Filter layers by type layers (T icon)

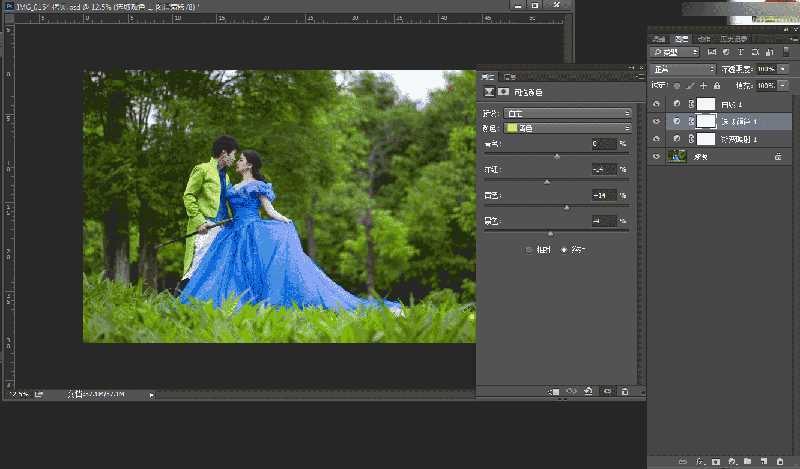click(x=739, y=52)
